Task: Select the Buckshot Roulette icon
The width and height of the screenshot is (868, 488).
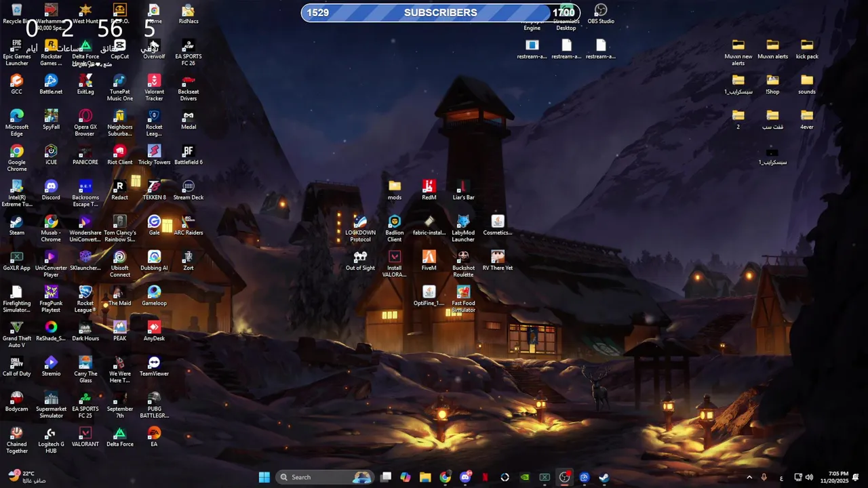Action: click(463, 264)
